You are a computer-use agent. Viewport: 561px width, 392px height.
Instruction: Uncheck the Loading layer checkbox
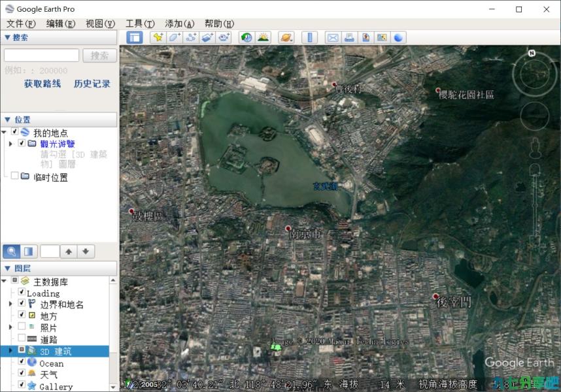pos(22,291)
